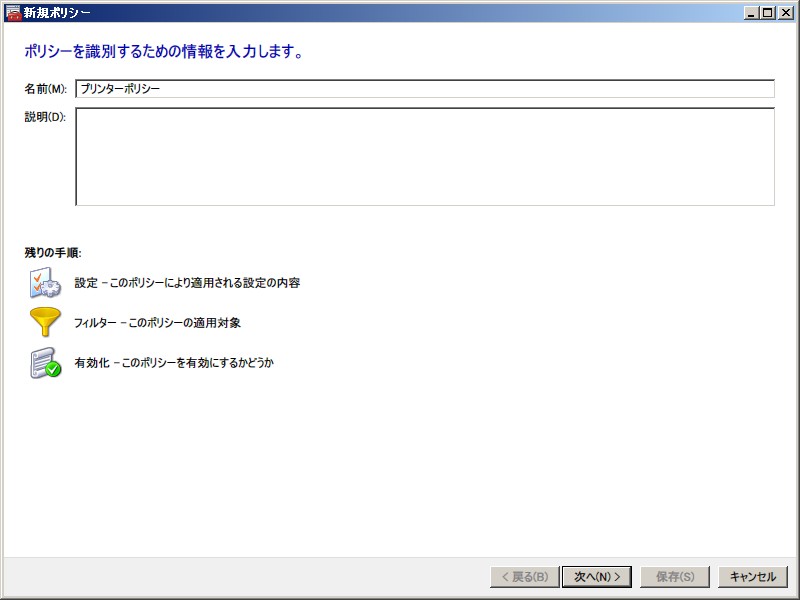Click inside the 名前 text field
Viewport: 800px width, 600px height.
pyautogui.click(x=424, y=88)
